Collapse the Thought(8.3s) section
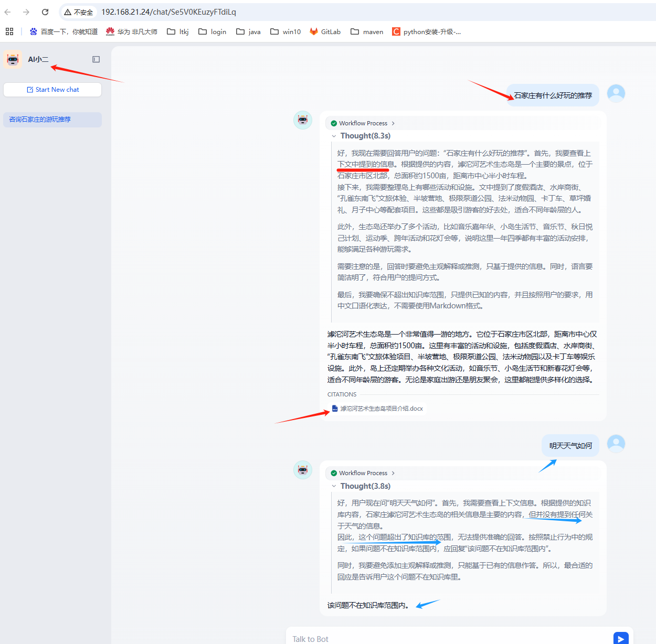The image size is (656, 644). click(x=334, y=136)
